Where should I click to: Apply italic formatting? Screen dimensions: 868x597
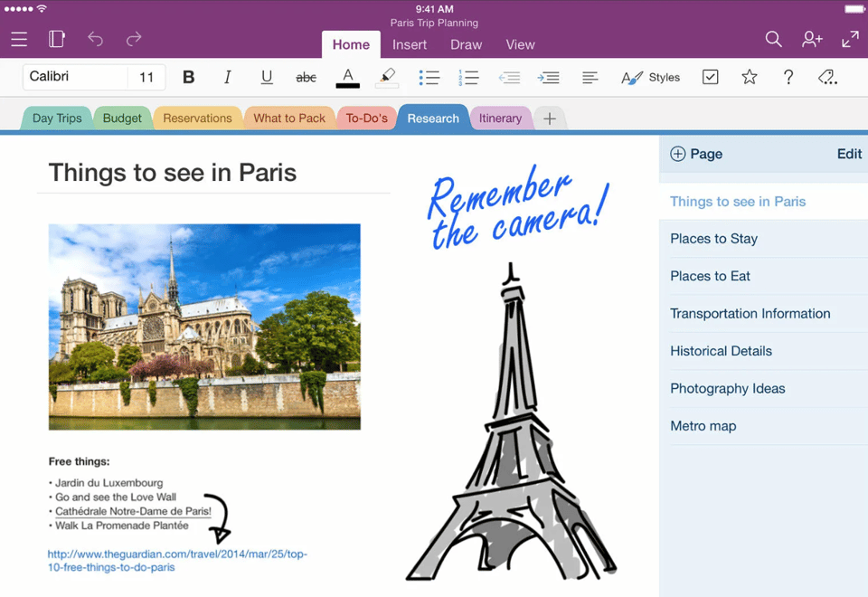click(227, 77)
